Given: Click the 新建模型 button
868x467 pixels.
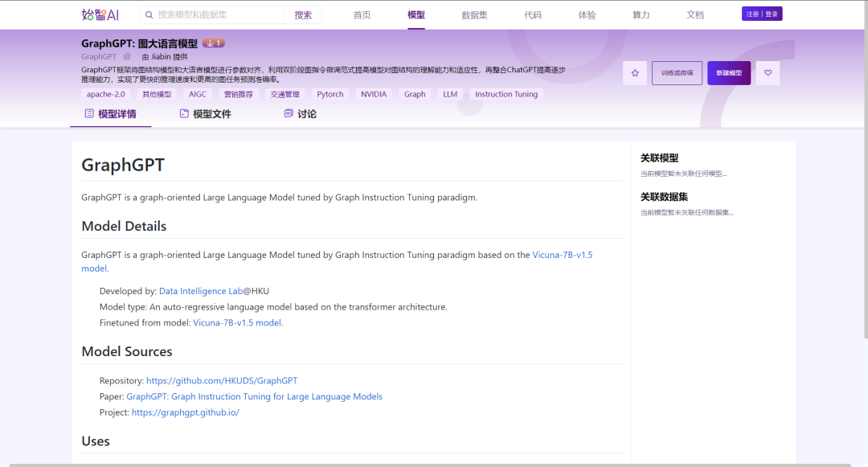Looking at the screenshot, I should coord(727,72).
